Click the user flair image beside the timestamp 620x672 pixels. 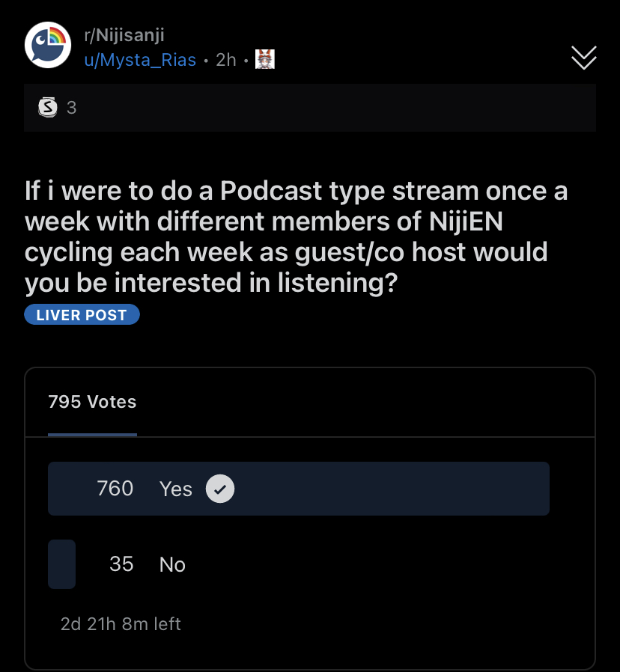[x=265, y=59]
